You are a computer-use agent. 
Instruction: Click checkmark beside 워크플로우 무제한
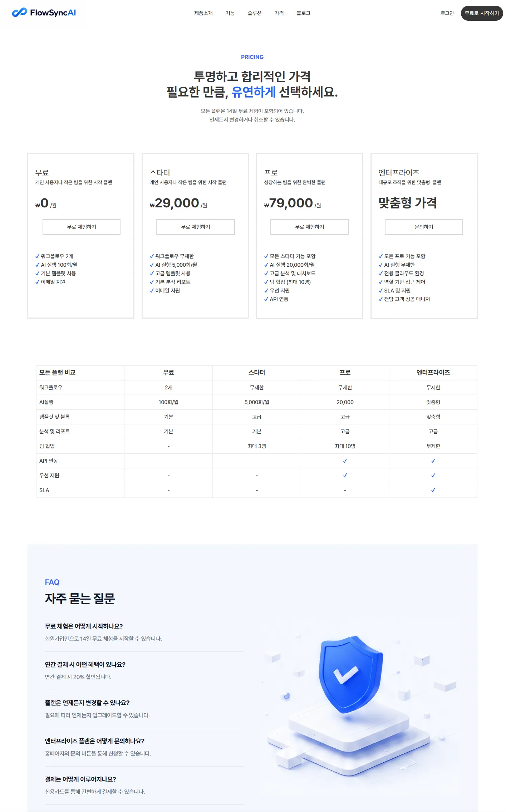[152, 256]
